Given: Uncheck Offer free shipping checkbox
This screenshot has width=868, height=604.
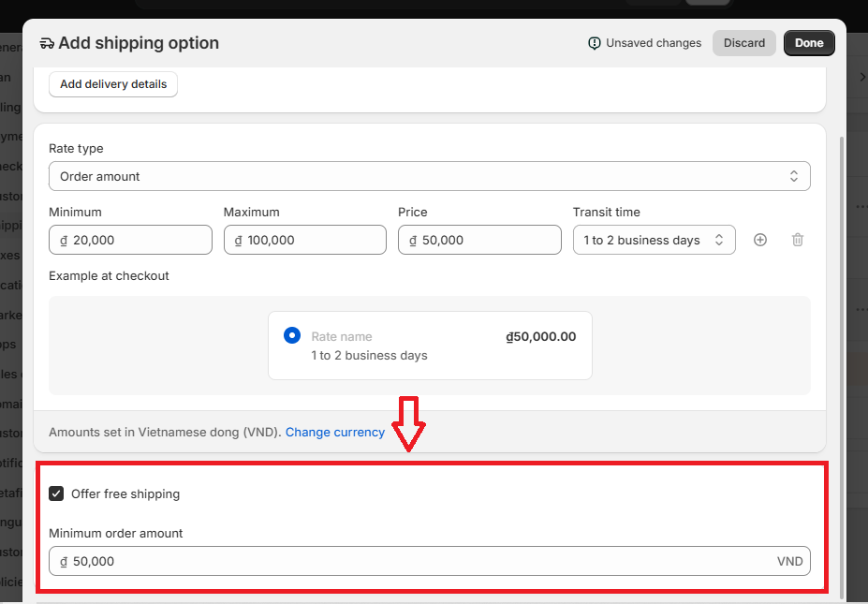Looking at the screenshot, I should click(x=56, y=494).
